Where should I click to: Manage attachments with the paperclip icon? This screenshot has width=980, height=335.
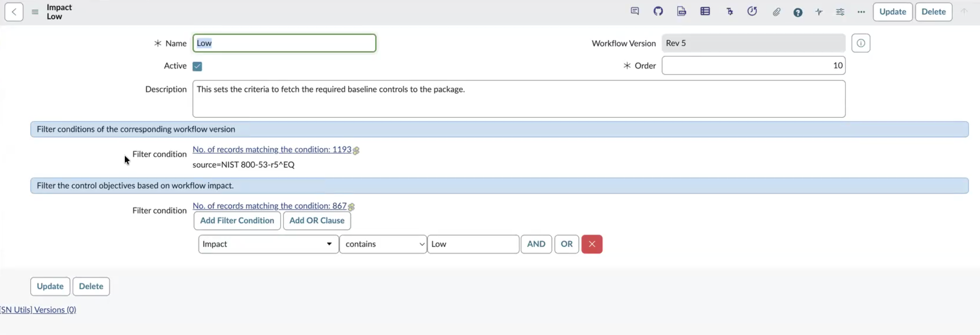[776, 12]
